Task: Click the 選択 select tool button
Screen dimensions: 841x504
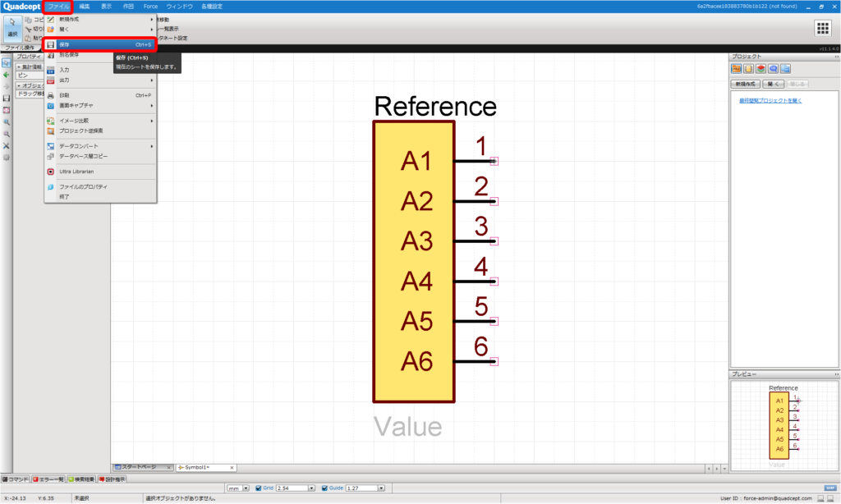Action: coord(12,27)
